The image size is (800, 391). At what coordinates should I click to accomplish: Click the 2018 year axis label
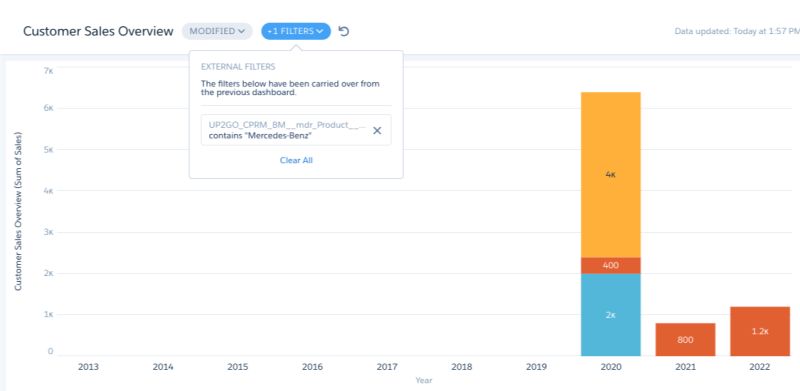click(462, 366)
